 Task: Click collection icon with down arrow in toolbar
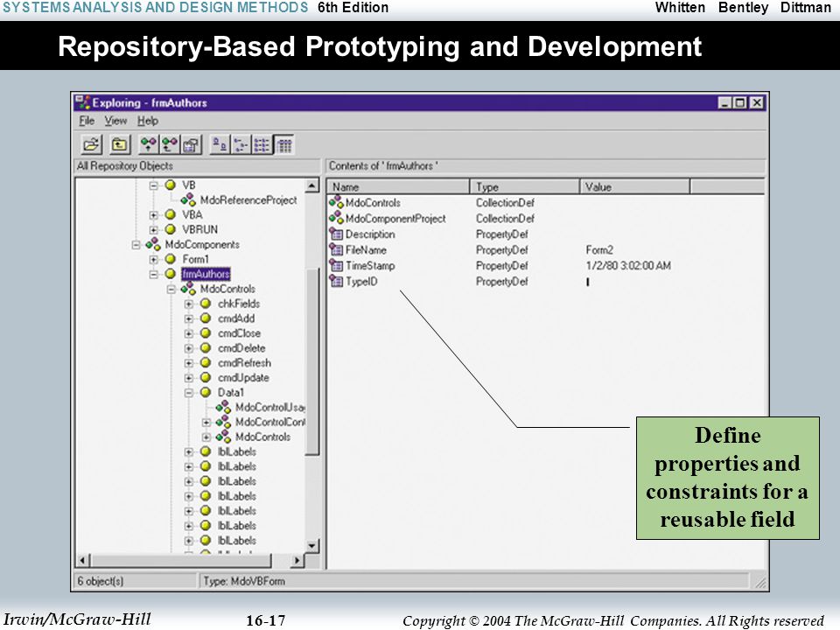pyautogui.click(x=149, y=144)
